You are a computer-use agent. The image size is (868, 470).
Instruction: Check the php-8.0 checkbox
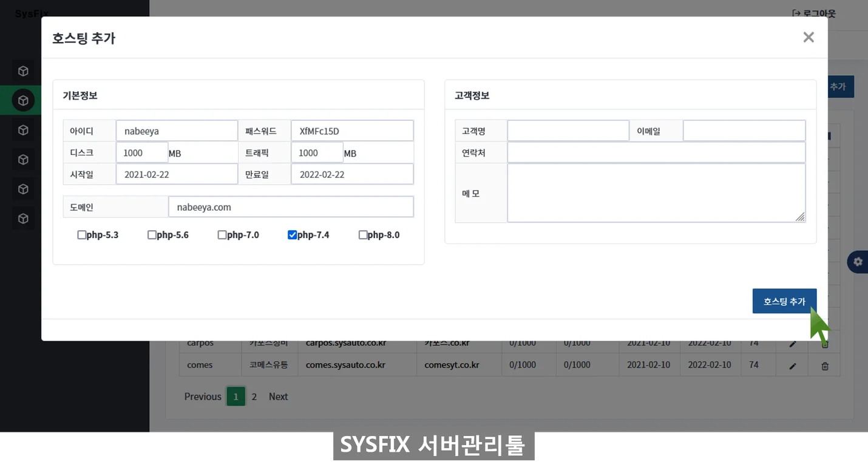pos(362,235)
